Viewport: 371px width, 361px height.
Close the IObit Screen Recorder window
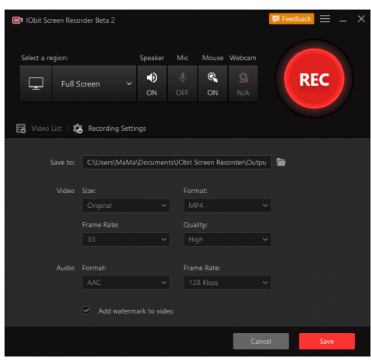coord(361,19)
